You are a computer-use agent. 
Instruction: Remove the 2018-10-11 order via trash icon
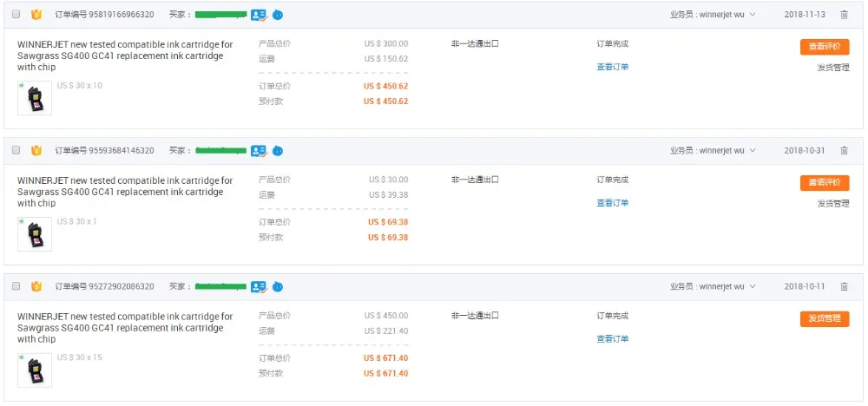[844, 286]
